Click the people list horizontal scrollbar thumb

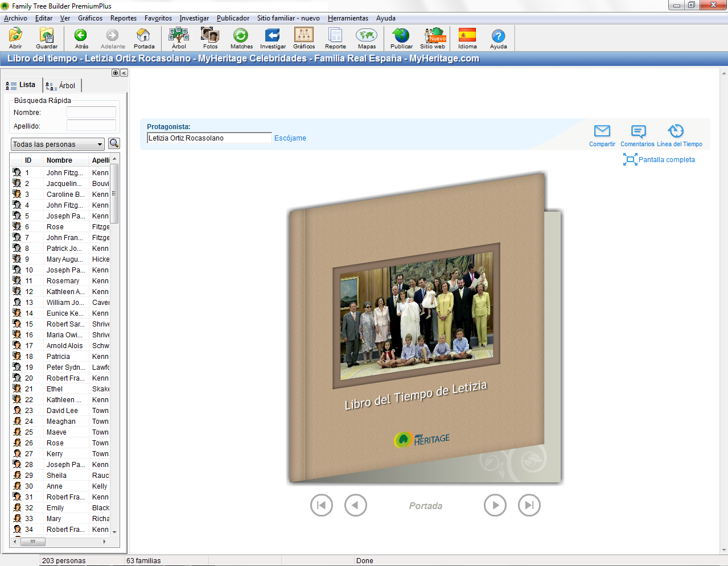click(x=33, y=542)
